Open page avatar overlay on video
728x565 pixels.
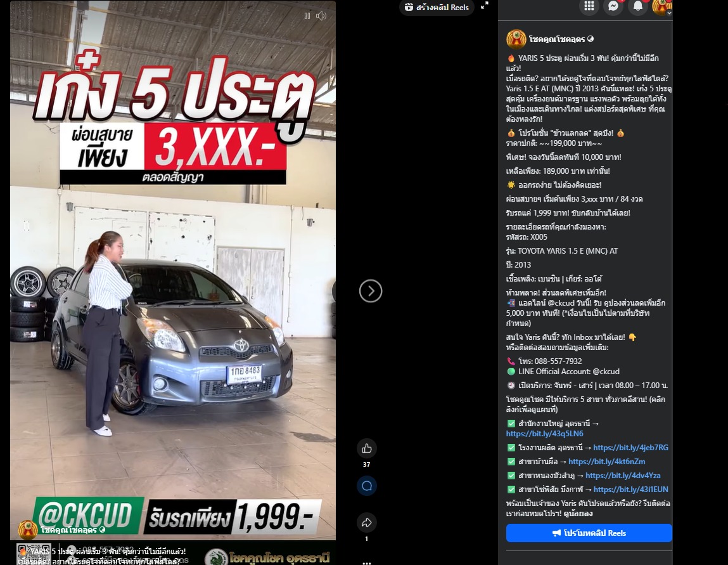click(x=28, y=529)
